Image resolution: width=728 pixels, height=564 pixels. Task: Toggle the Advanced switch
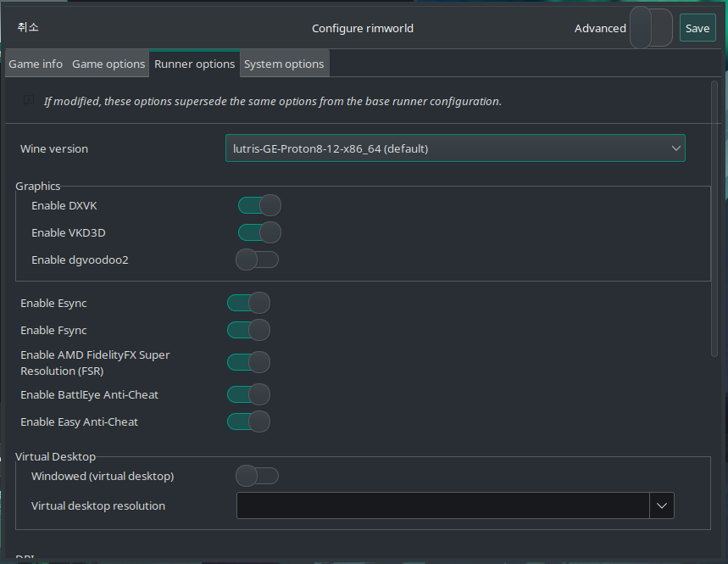[x=651, y=28]
